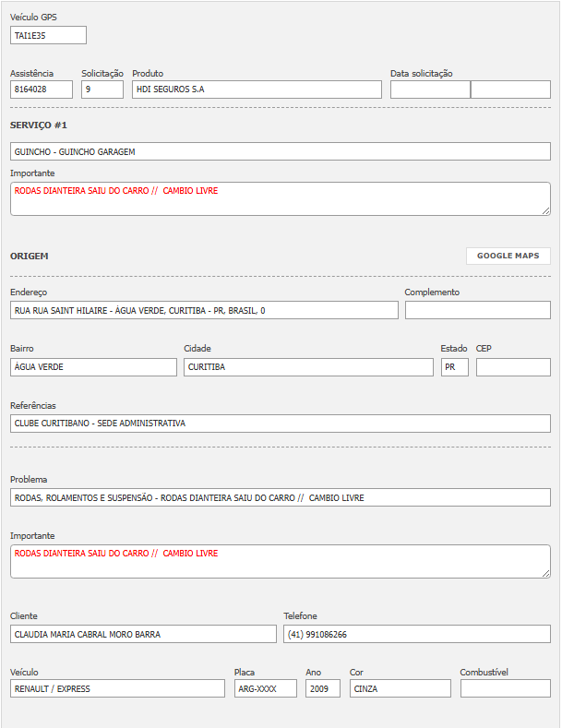Click the Cidade field showing CURITIBA
Image resolution: width=562 pixels, height=728 pixels.
point(308,367)
